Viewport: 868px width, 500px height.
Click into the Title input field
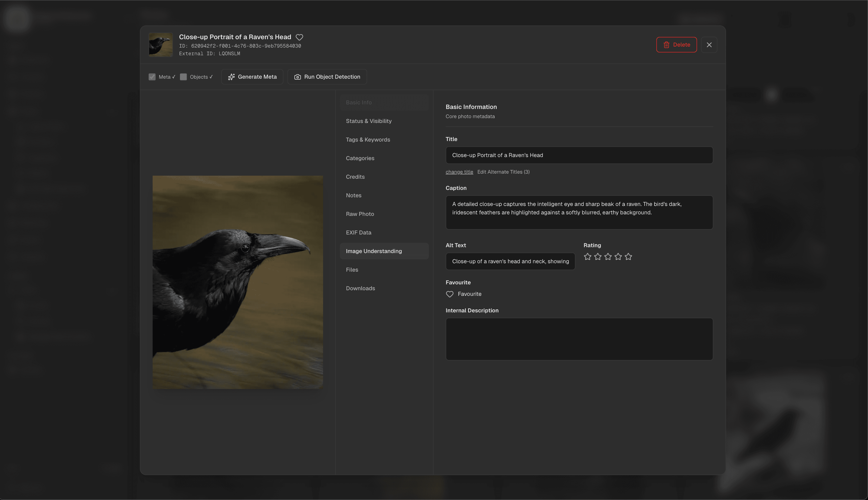click(x=579, y=155)
